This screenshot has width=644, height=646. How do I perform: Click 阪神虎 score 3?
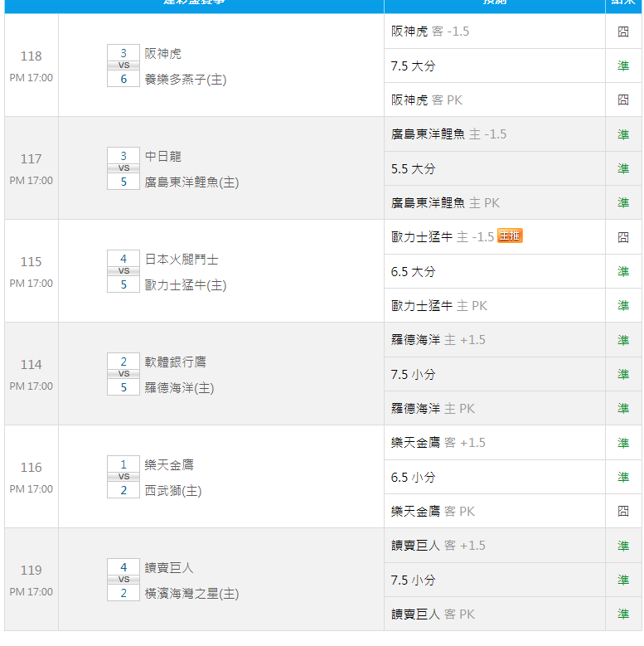click(x=123, y=53)
